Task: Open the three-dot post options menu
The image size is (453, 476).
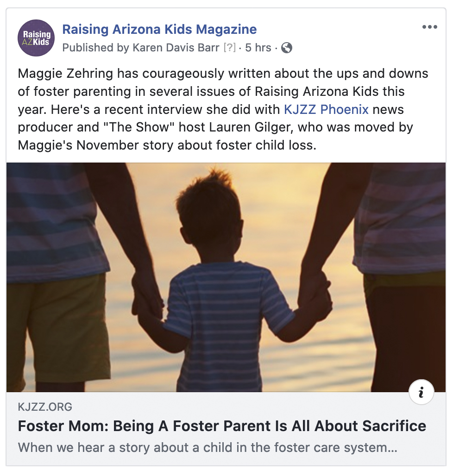Action: [x=429, y=27]
